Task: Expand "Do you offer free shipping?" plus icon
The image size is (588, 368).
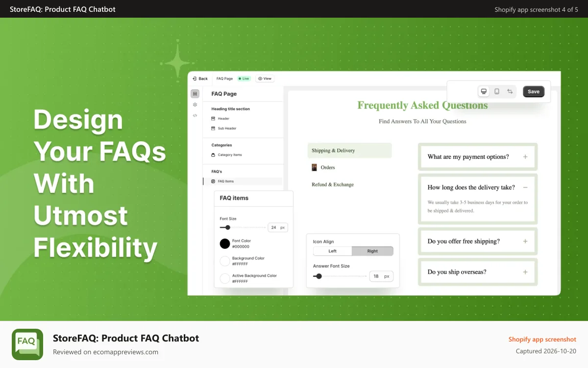Action: click(525, 241)
